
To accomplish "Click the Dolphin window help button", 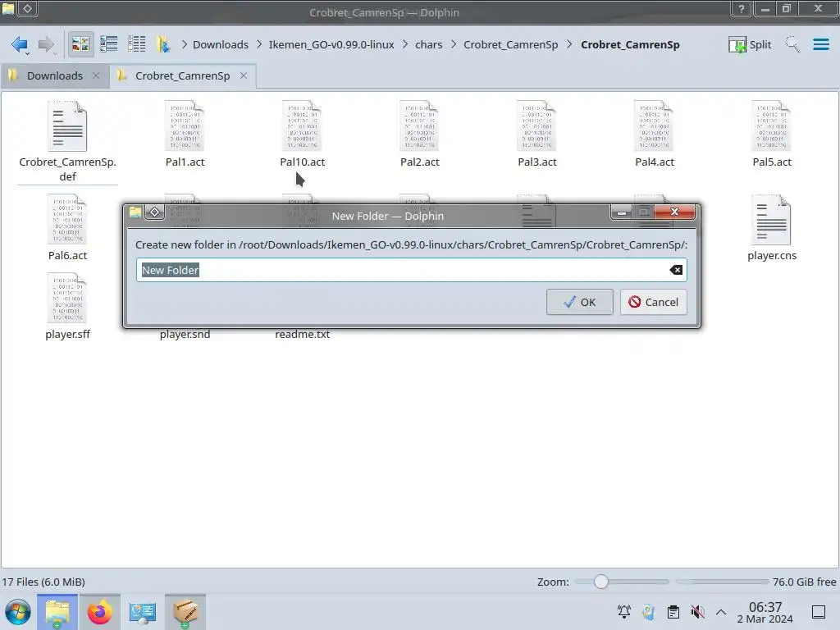I will [x=742, y=8].
